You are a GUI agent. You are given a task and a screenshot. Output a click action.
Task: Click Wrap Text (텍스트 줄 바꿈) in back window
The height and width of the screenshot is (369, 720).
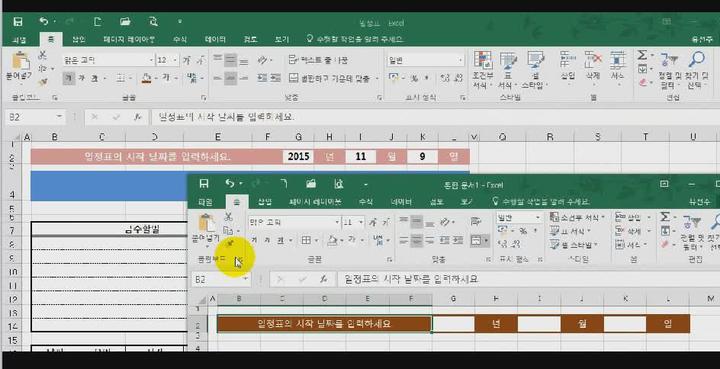pos(318,60)
